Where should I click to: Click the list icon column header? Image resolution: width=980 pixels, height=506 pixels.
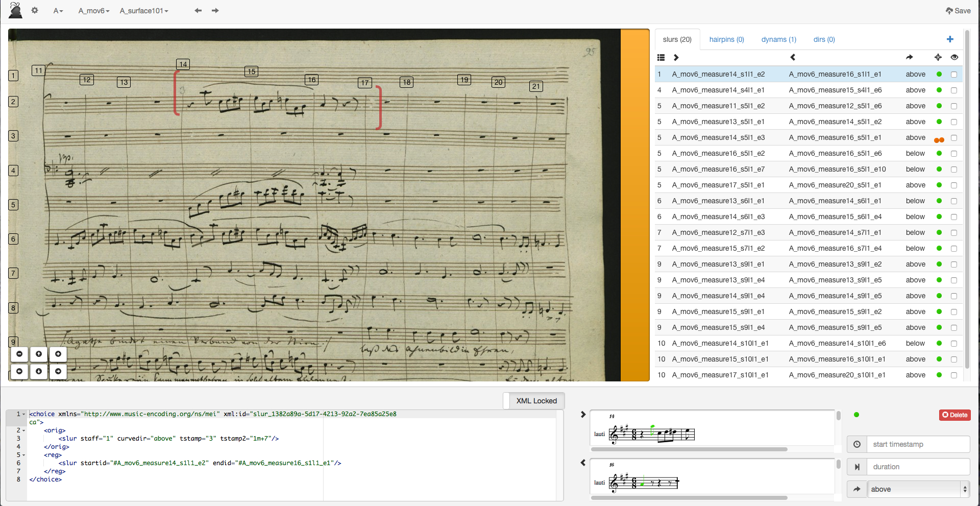click(x=661, y=57)
